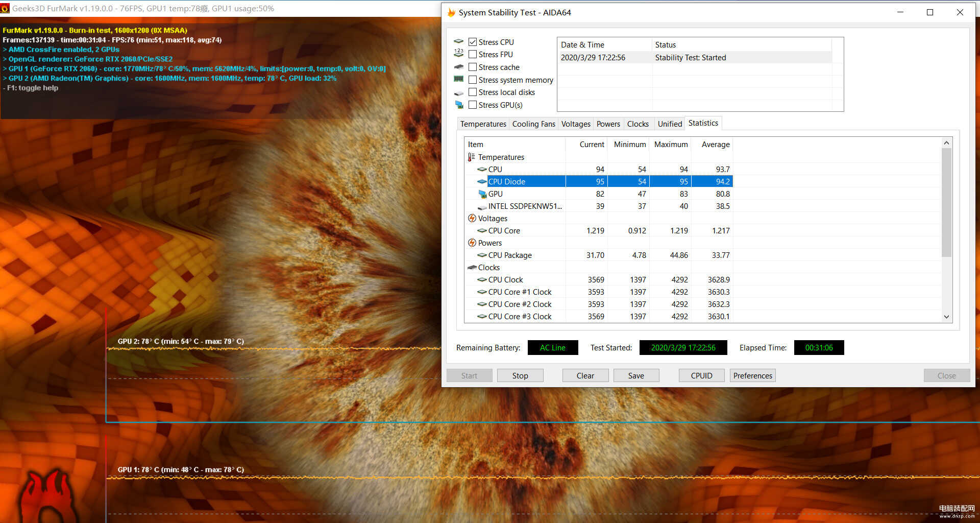Click the lightning icon beside Voltages
Image resolution: width=980 pixels, height=523 pixels.
[472, 218]
